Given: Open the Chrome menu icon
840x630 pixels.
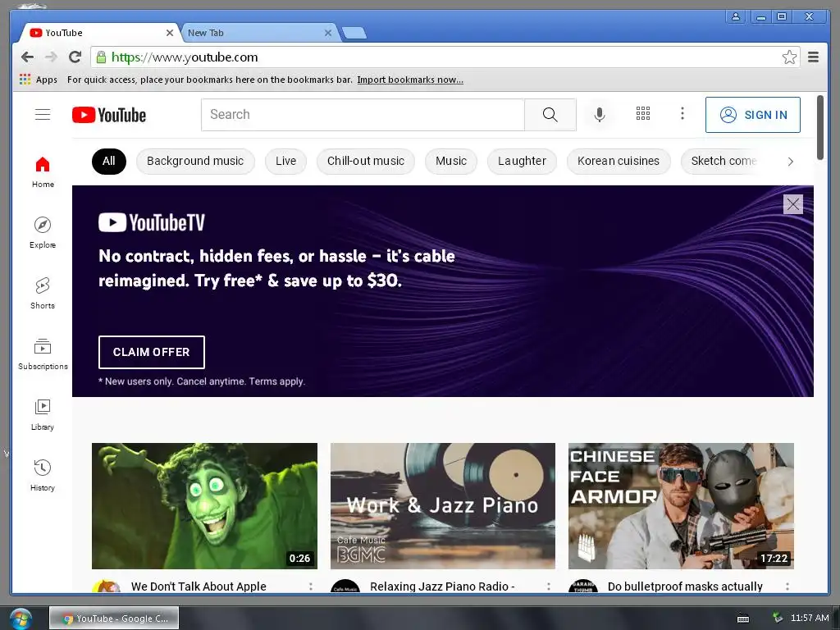Looking at the screenshot, I should (x=813, y=57).
